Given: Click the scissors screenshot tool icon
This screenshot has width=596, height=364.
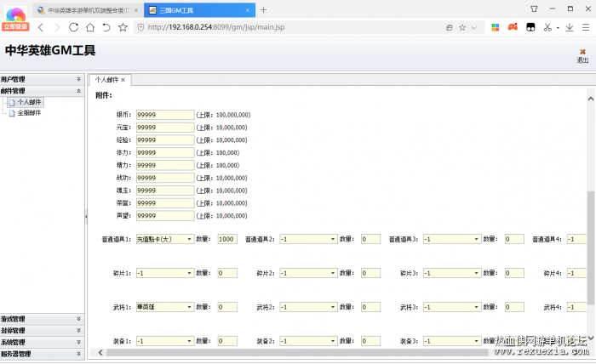Looking at the screenshot, I should click(x=547, y=27).
